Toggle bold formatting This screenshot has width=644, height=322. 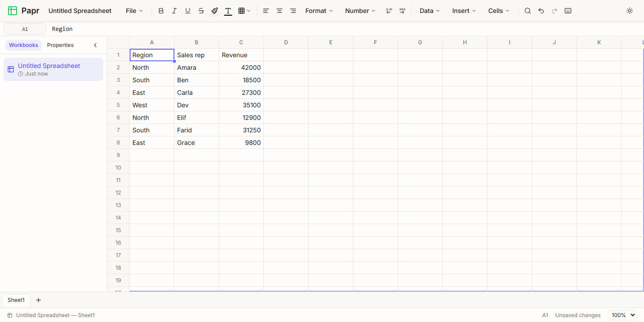pyautogui.click(x=161, y=11)
